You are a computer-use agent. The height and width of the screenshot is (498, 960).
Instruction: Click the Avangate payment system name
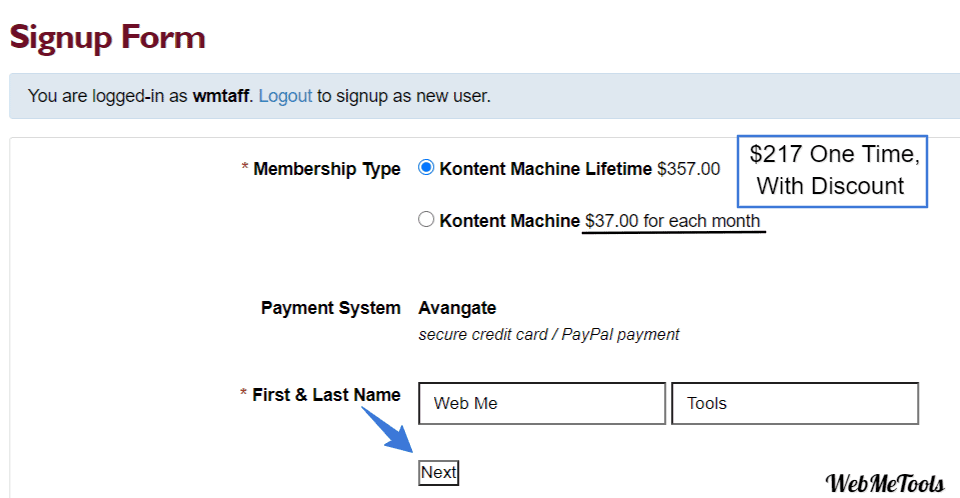(457, 307)
